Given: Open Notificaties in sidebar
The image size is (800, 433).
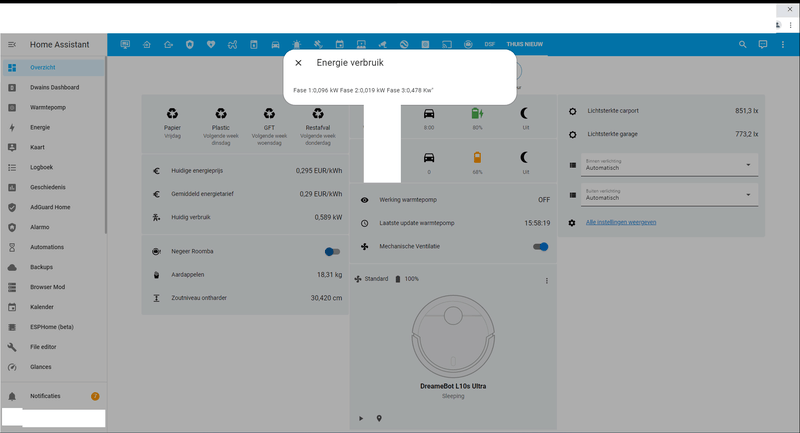Looking at the screenshot, I should point(54,396).
